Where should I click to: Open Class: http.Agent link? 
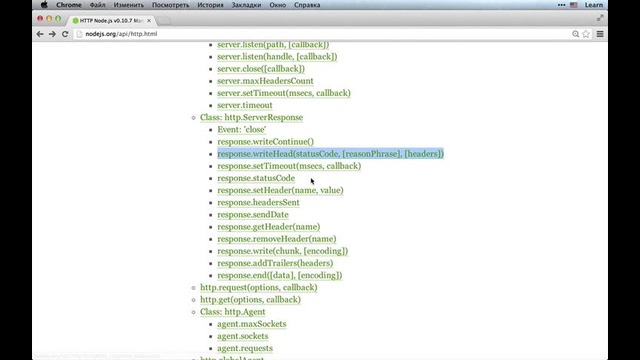point(233,312)
